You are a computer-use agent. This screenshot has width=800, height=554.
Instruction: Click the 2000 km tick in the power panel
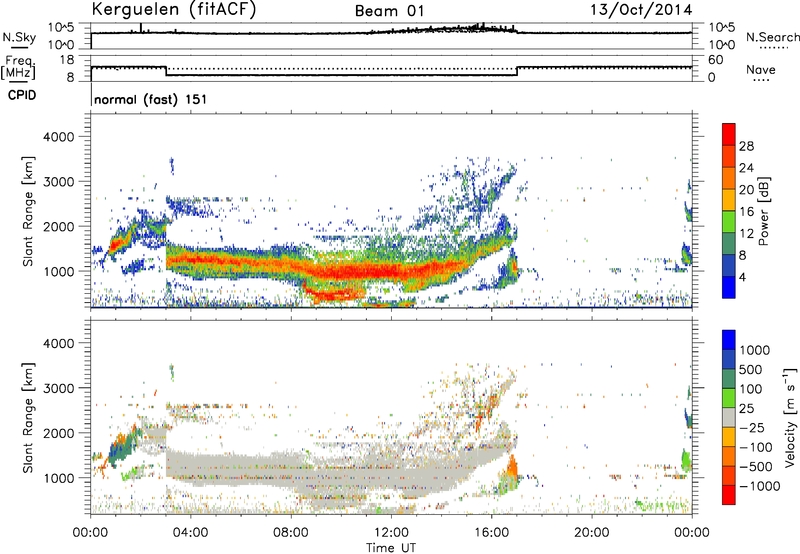click(x=58, y=226)
